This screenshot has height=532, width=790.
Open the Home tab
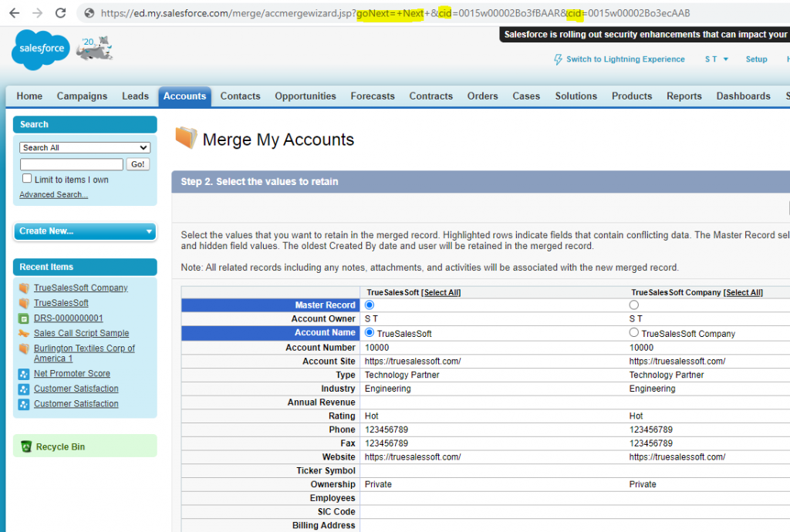29,96
